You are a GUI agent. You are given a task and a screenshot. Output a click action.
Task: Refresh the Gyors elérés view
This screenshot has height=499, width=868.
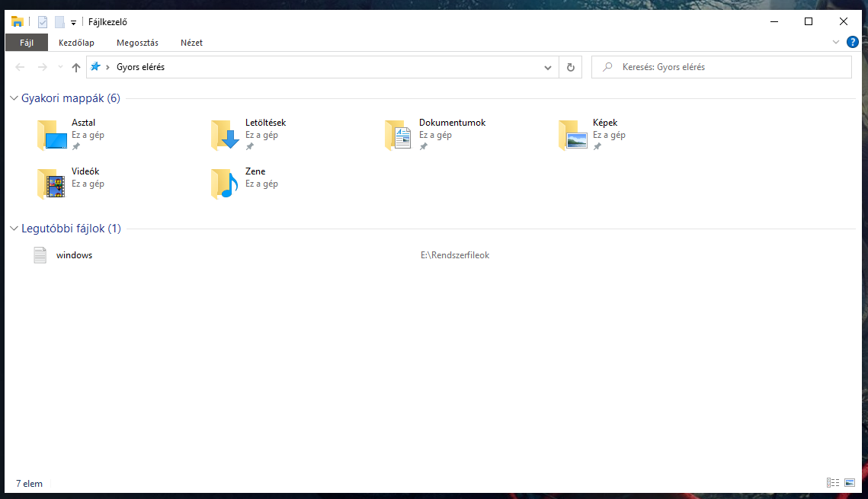[570, 68]
